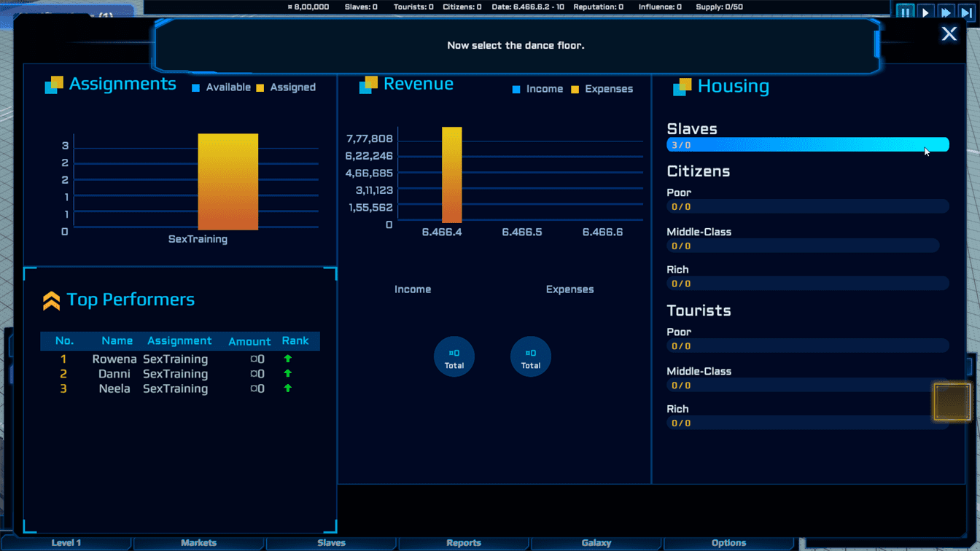Select the gold highlighted square at right edge
The width and height of the screenshot is (980, 551).
point(952,402)
